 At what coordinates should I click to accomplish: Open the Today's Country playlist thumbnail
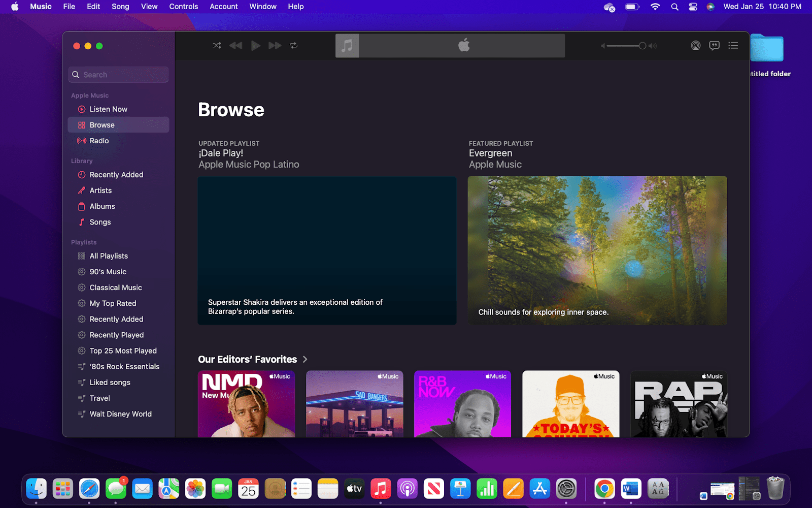[571, 404]
